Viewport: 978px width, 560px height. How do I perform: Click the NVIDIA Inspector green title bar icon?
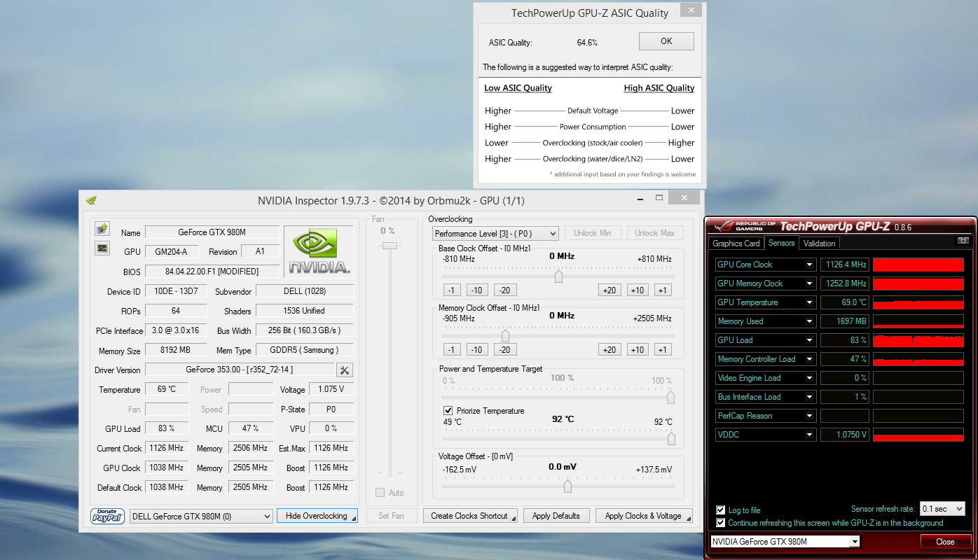[x=91, y=200]
